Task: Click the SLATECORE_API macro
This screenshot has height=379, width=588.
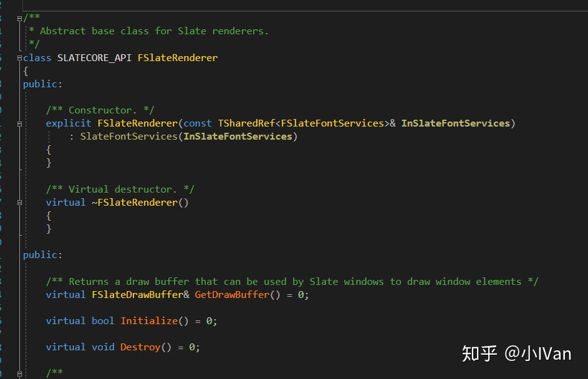Action: coord(94,58)
